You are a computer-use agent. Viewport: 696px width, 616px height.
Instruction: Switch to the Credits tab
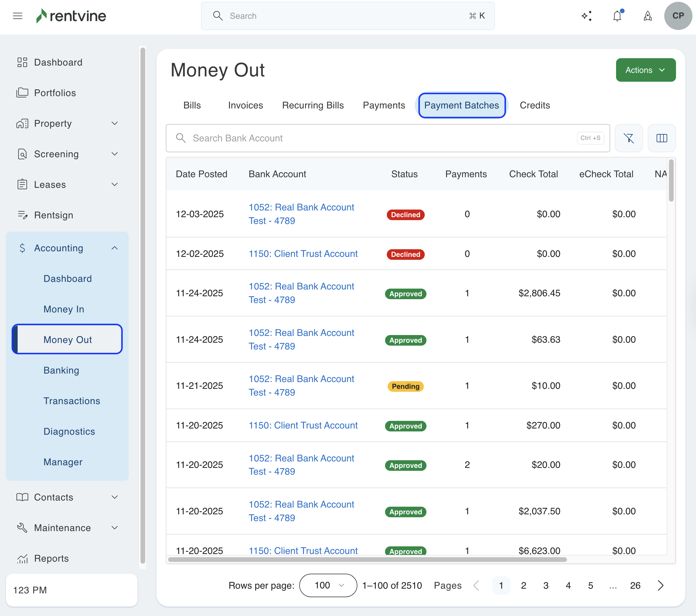pyautogui.click(x=535, y=105)
